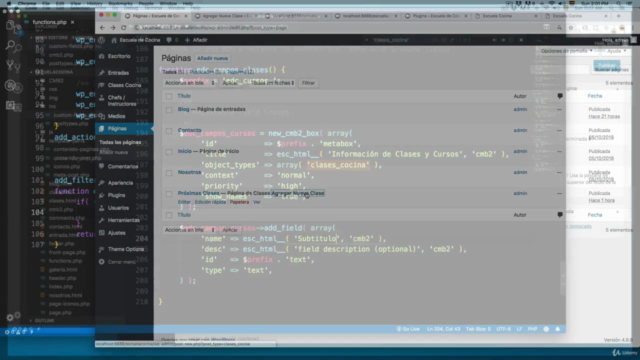This screenshot has width=640, height=360.
Task: Click the notification bell in VS Code status bar
Action: (x=558, y=329)
